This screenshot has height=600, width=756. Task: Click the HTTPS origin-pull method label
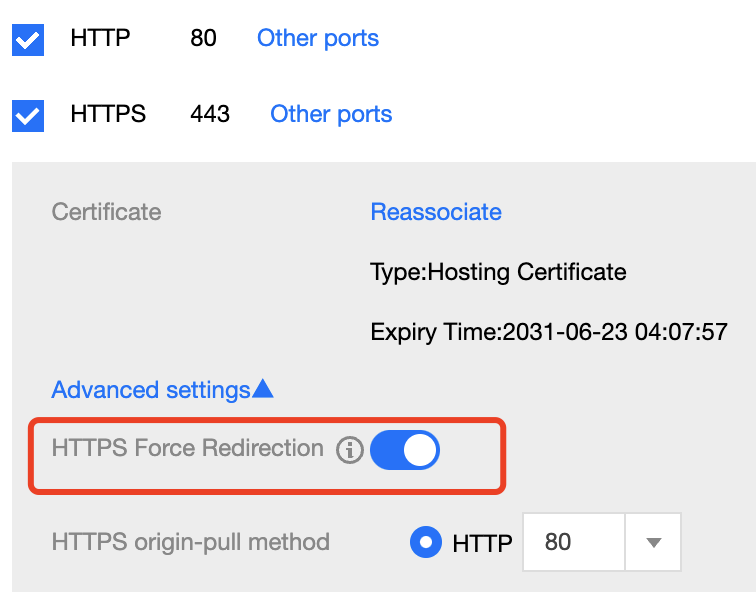point(190,542)
